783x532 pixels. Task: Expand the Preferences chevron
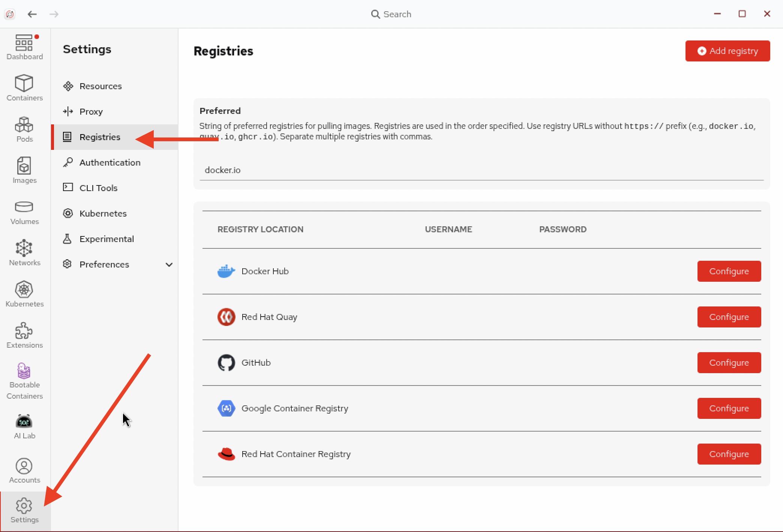coord(169,265)
